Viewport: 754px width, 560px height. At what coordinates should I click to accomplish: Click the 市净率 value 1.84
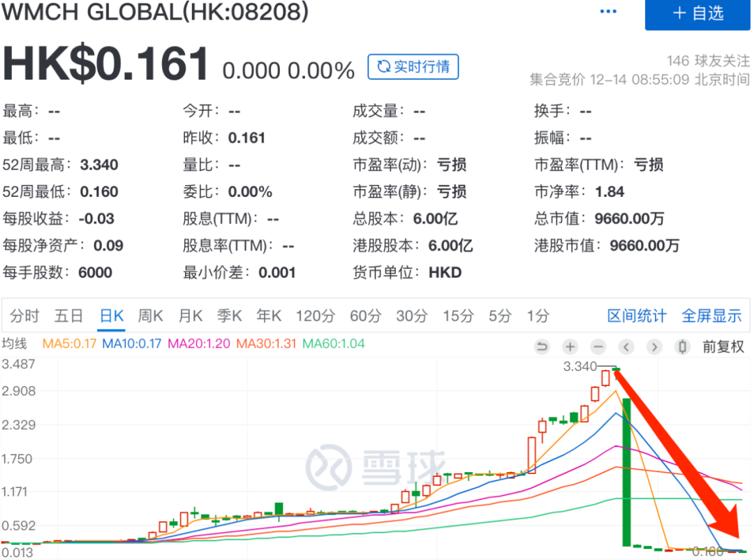point(609,192)
